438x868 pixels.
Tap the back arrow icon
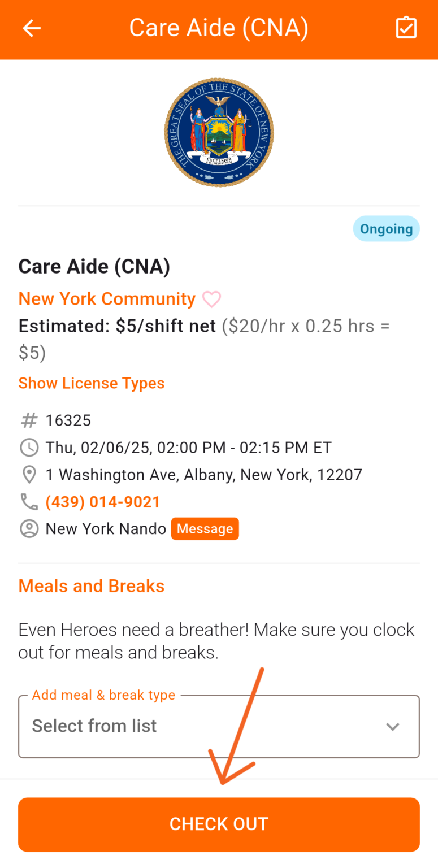point(32,28)
